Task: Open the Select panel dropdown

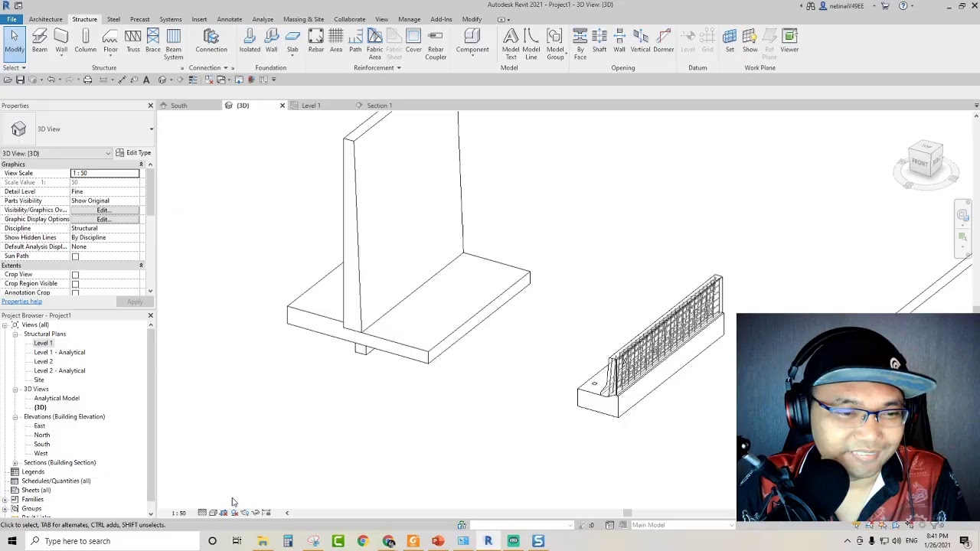Action: [x=15, y=68]
